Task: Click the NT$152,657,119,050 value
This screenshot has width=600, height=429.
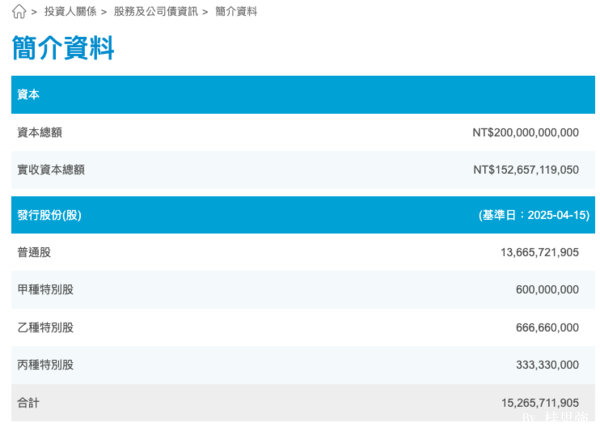Action: pyautogui.click(x=525, y=170)
